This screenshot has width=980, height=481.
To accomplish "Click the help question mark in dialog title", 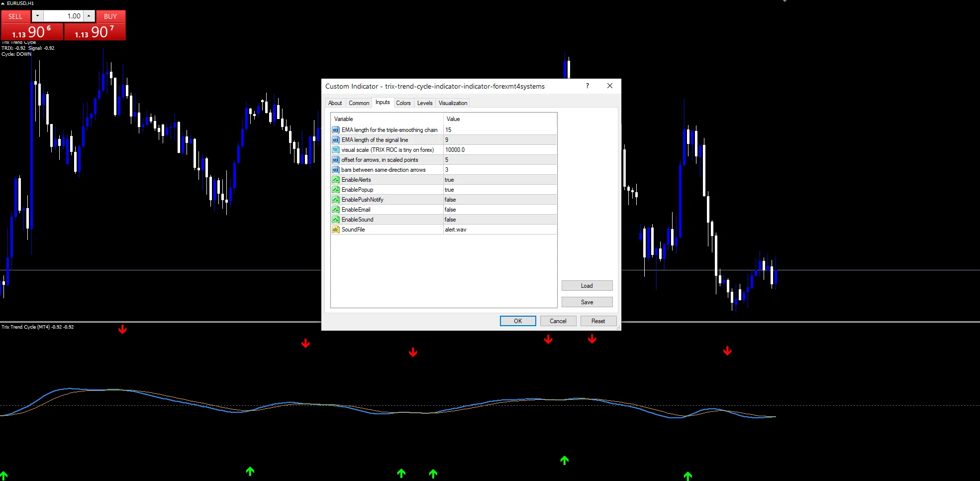I will tap(588, 86).
